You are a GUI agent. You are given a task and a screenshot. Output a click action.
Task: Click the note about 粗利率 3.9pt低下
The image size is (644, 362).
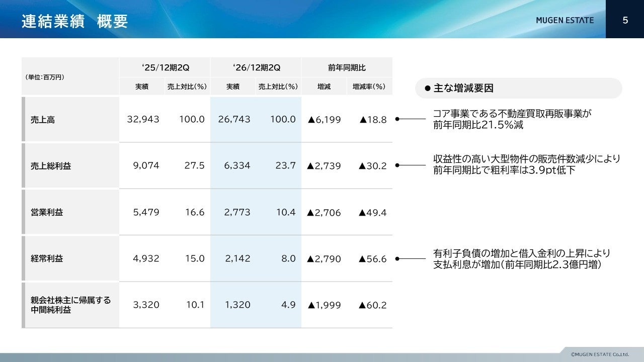pos(526,164)
